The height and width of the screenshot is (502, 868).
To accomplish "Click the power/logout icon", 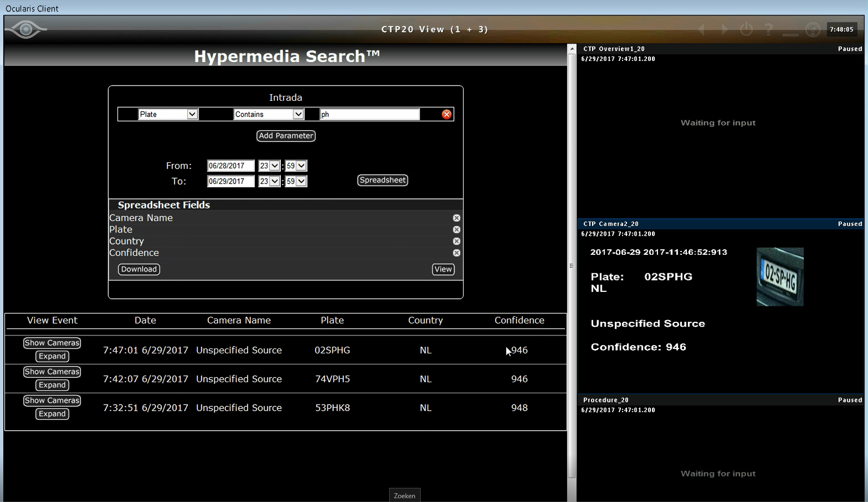I will (747, 29).
